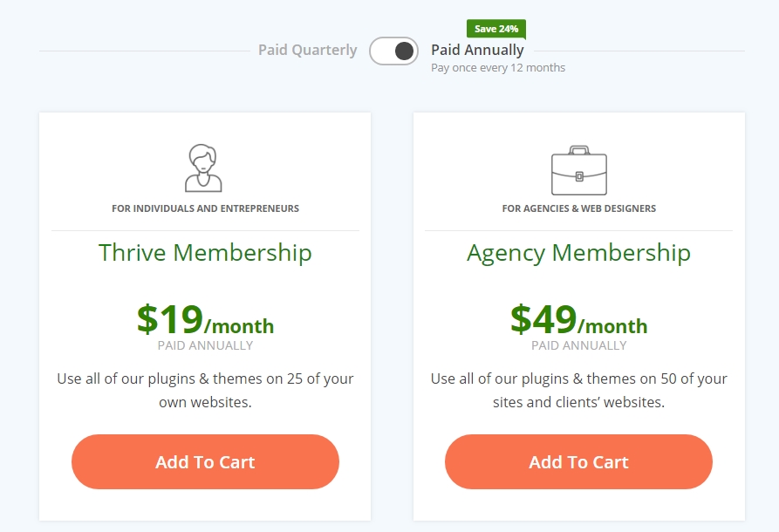The height and width of the screenshot is (532, 779).
Task: Click the individual person icon
Action: coord(203,168)
